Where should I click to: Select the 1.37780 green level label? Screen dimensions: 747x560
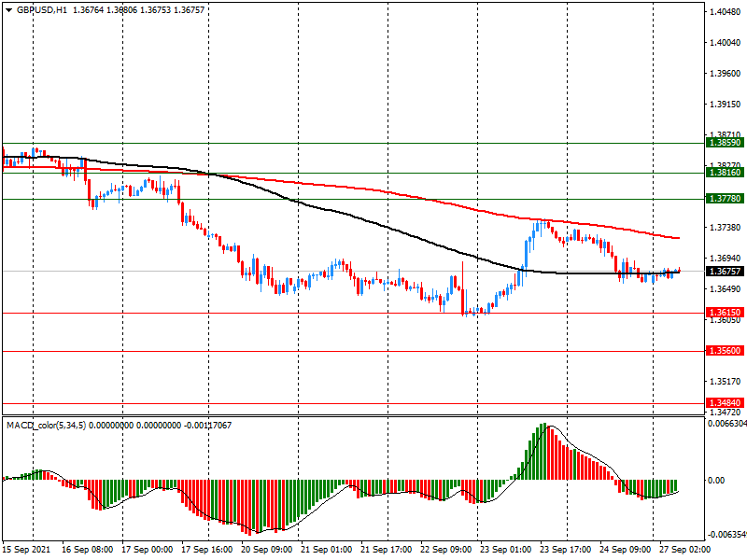(x=725, y=199)
